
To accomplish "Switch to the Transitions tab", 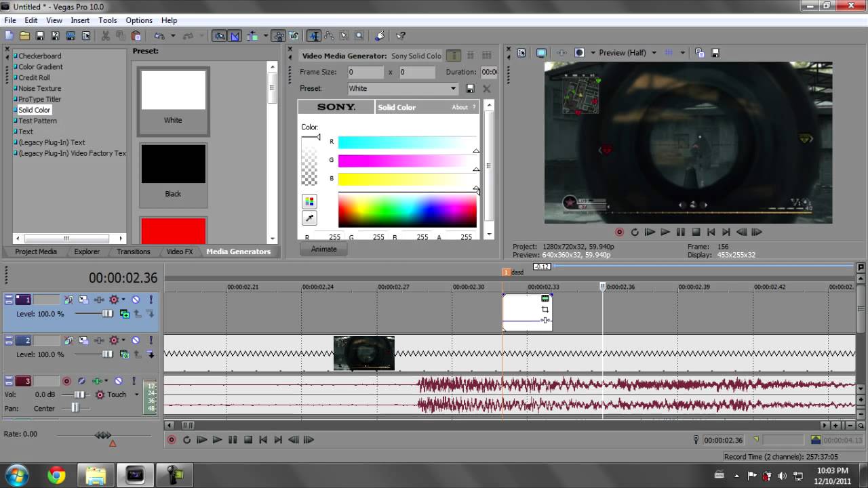I will click(134, 251).
